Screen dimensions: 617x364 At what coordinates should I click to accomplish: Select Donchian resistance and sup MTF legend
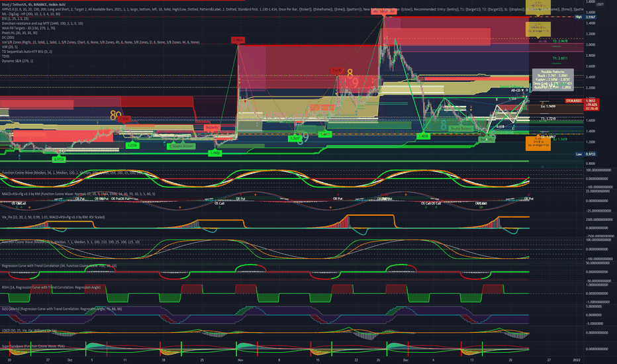pyautogui.click(x=42, y=23)
